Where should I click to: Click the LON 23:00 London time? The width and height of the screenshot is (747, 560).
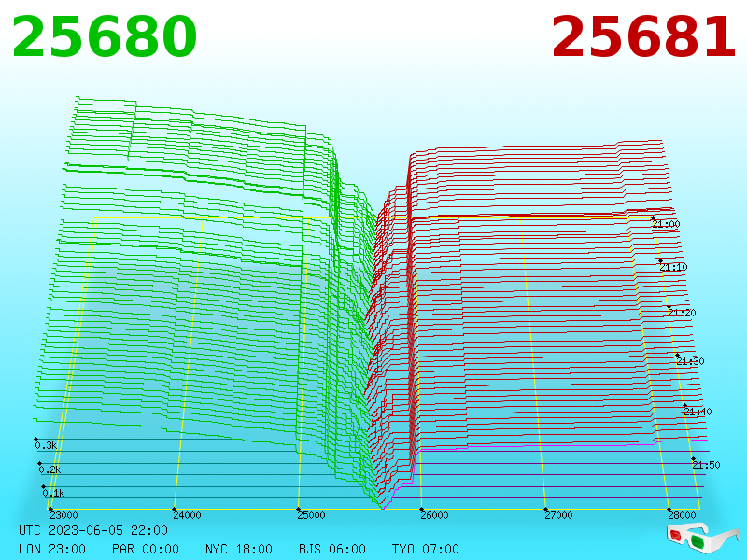point(52,549)
